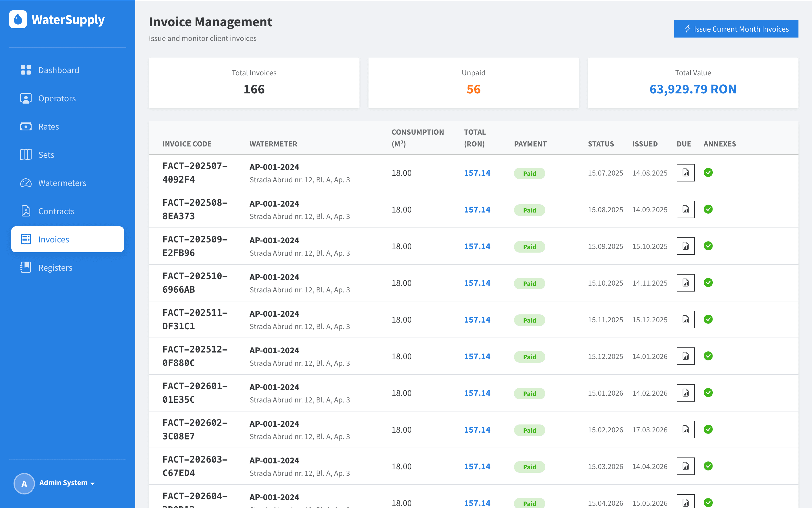This screenshot has width=812, height=508.
Task: Click 18.00 consumption for FACT-202601-01E35C
Action: pyautogui.click(x=401, y=393)
